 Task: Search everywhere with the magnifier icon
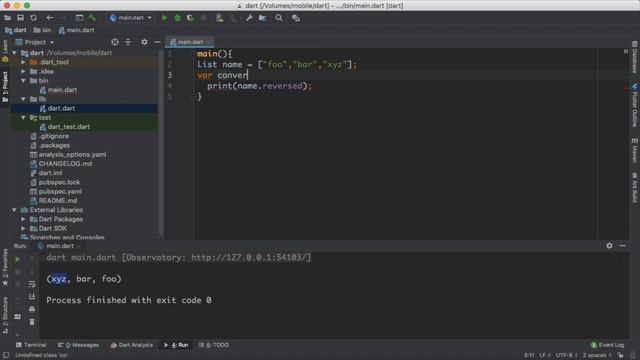pos(279,18)
